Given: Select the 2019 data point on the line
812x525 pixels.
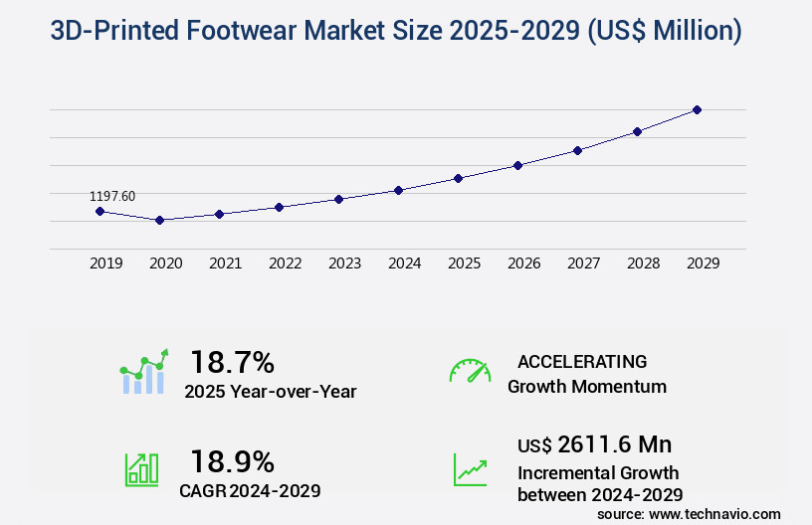Looking at the screenshot, I should point(100,211).
